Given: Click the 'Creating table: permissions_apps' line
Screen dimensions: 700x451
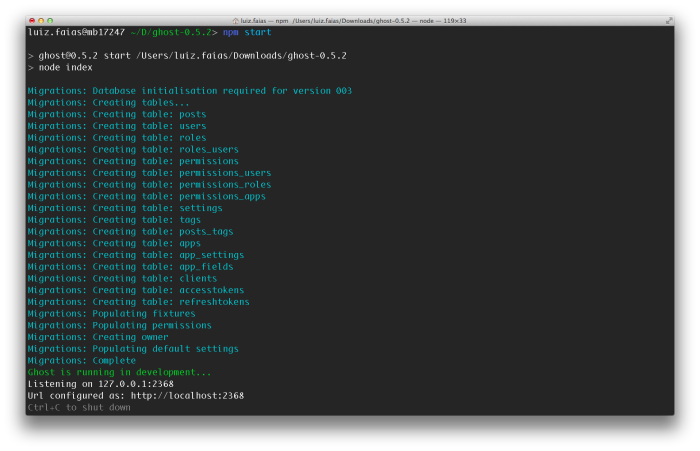Looking at the screenshot, I should point(146,196).
